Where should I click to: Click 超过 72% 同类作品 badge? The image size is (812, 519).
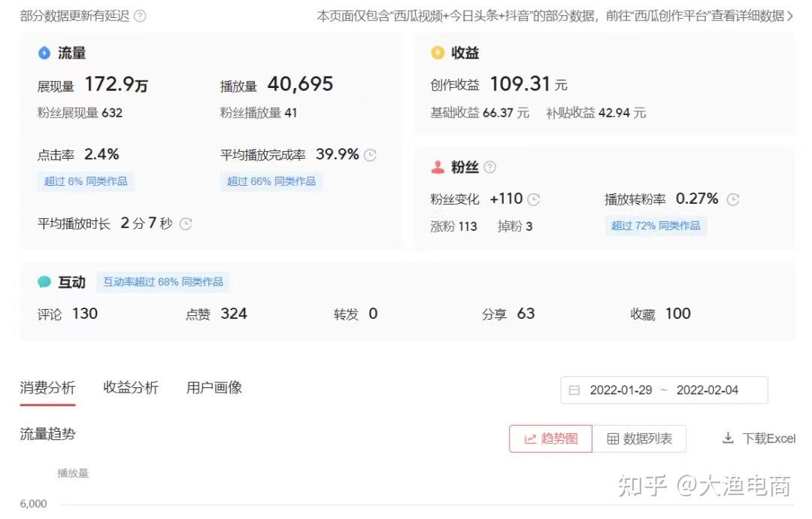point(656,226)
